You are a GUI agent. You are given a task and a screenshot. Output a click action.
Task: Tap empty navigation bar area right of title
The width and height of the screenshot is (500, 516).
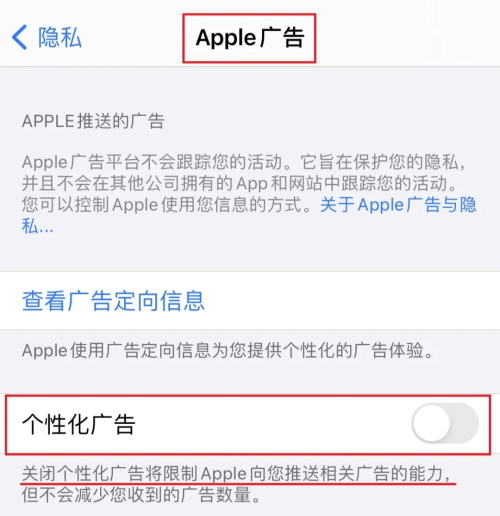pyautogui.click(x=407, y=37)
